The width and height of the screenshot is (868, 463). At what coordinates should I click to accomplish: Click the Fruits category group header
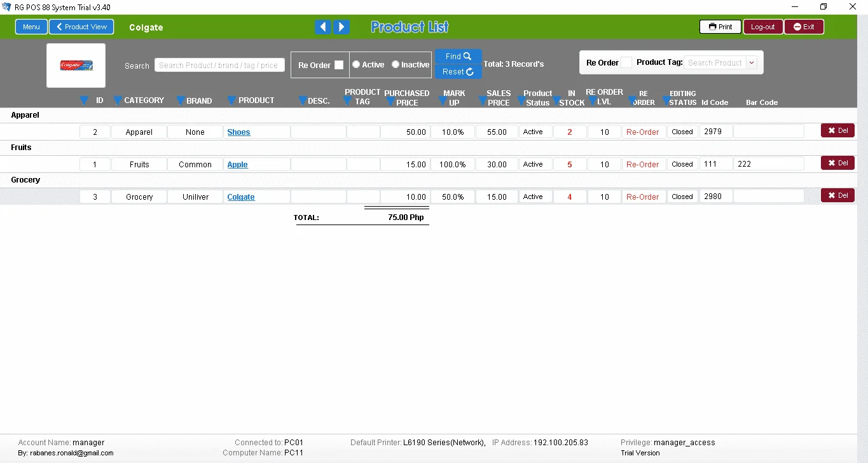point(21,148)
